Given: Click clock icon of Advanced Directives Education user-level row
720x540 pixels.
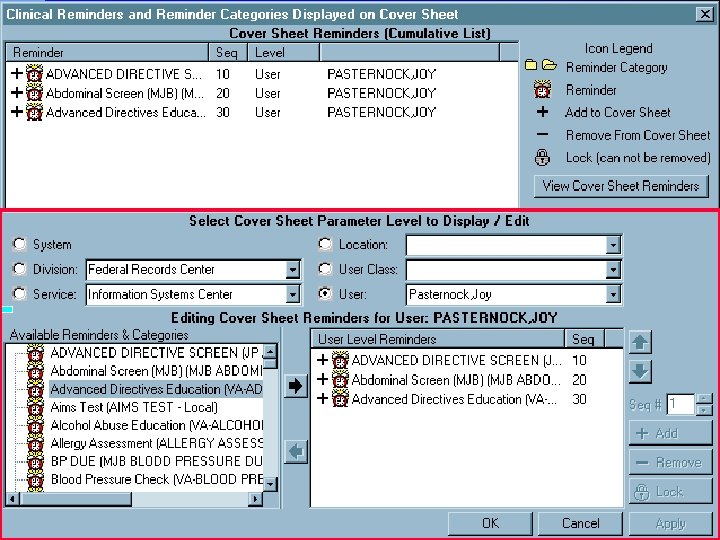Looking at the screenshot, I should coord(340,399).
